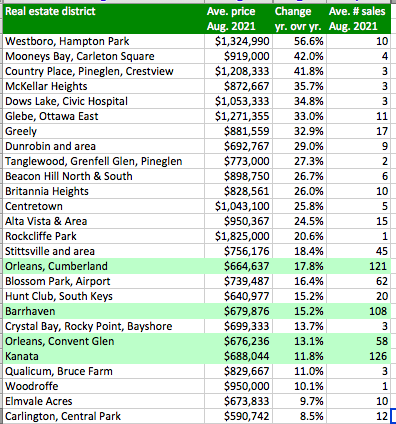Select the highlighted Barrhaven cell

click(x=104, y=311)
